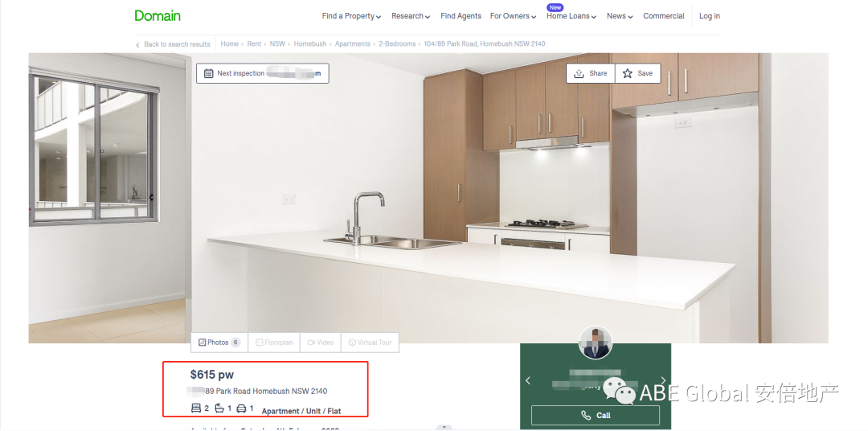Expand the For Owners menu
Screen dimensions: 868x431
pos(514,16)
